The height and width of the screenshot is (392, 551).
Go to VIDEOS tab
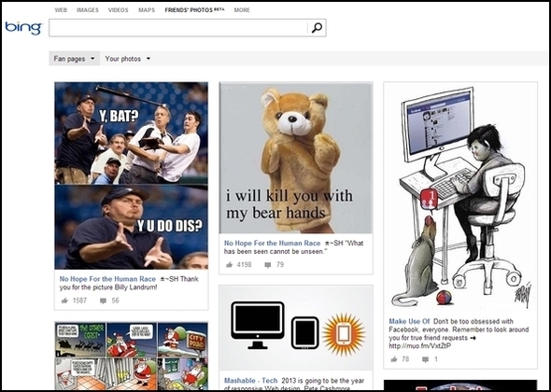coord(118,10)
